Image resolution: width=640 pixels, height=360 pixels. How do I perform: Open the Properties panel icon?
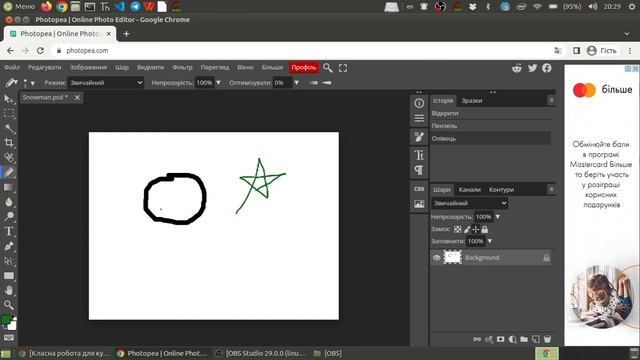419,118
